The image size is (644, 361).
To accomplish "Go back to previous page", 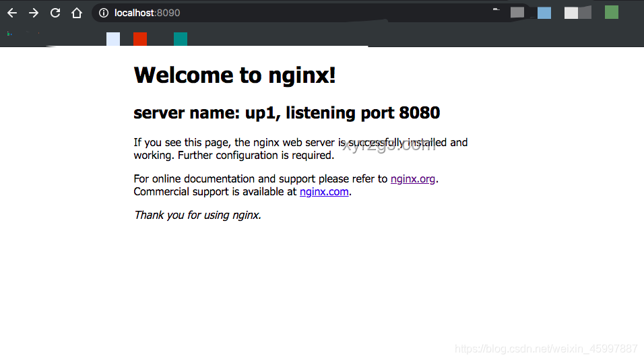I will pos(12,13).
